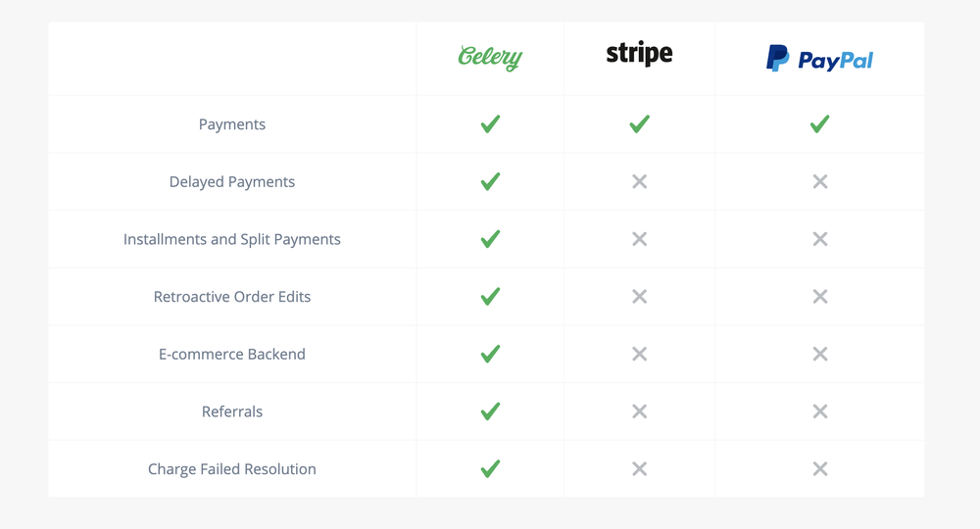Screen dimensions: 980x529
Task: Select Celery's green check for Payments
Action: pos(491,123)
